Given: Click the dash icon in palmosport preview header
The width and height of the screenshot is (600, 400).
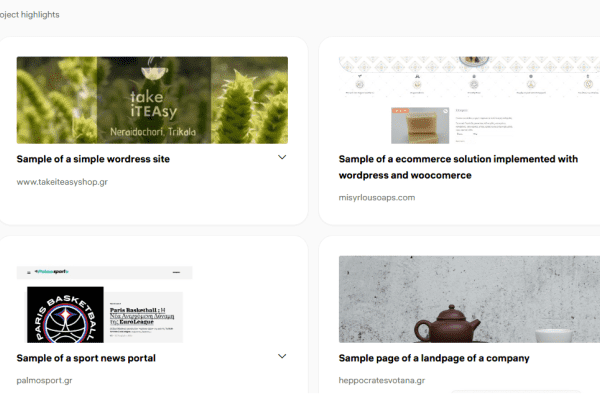Looking at the screenshot, I should pyautogui.click(x=176, y=272).
